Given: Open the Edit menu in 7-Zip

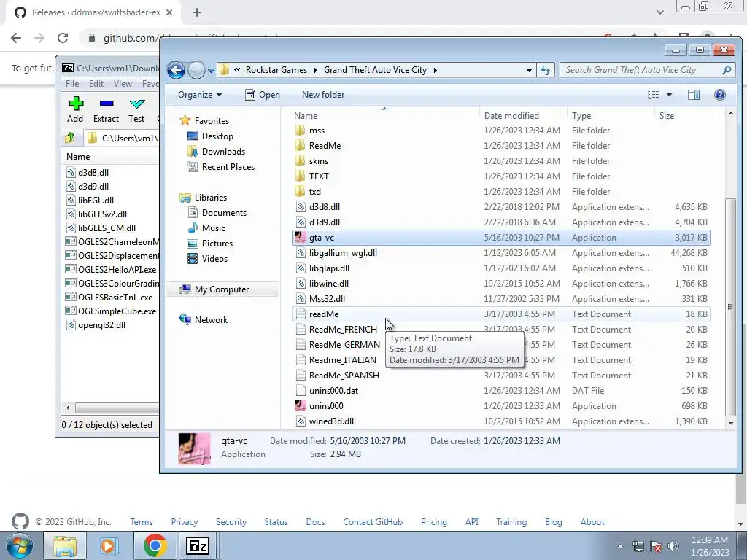Looking at the screenshot, I should point(96,84).
